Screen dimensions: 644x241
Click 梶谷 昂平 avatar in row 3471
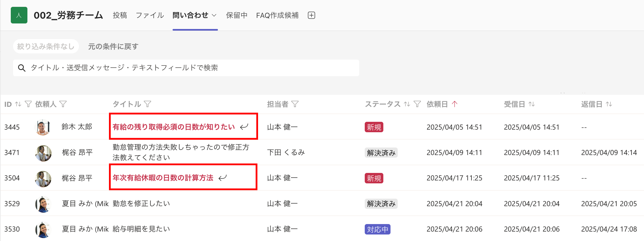click(x=43, y=153)
